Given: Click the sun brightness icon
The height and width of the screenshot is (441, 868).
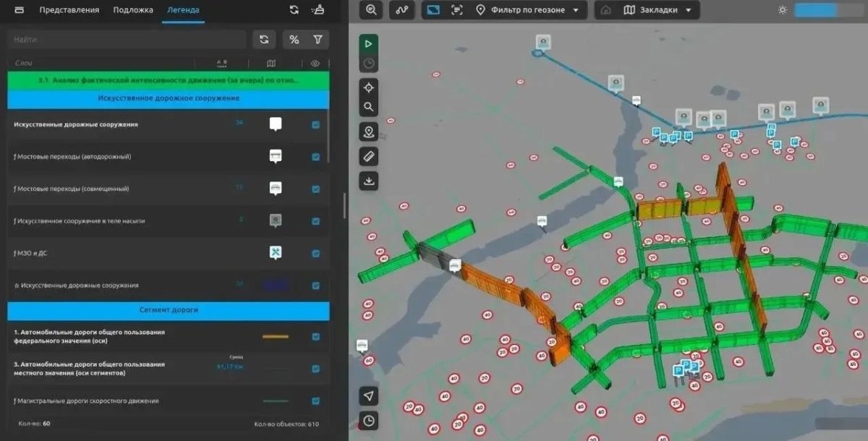Looking at the screenshot, I should 782,10.
